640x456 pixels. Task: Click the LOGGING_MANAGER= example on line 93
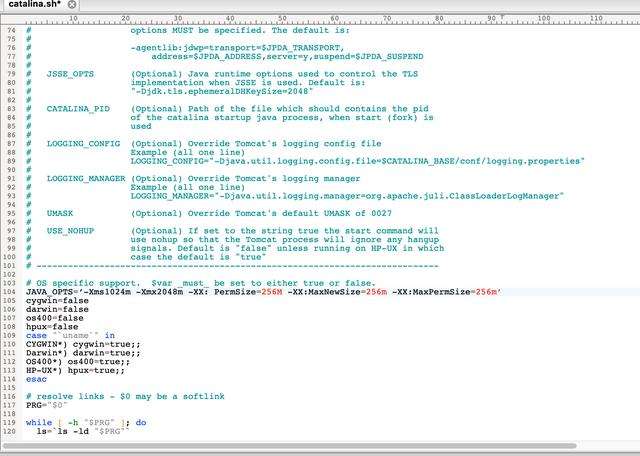click(347, 196)
